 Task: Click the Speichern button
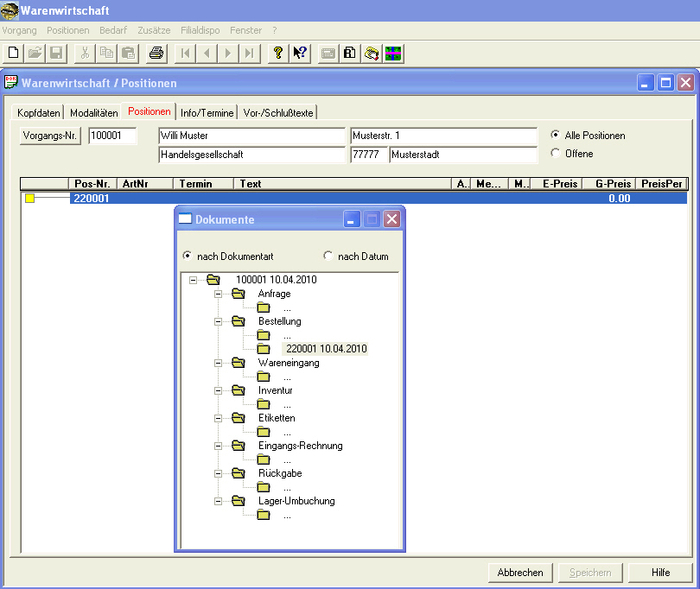coord(590,573)
